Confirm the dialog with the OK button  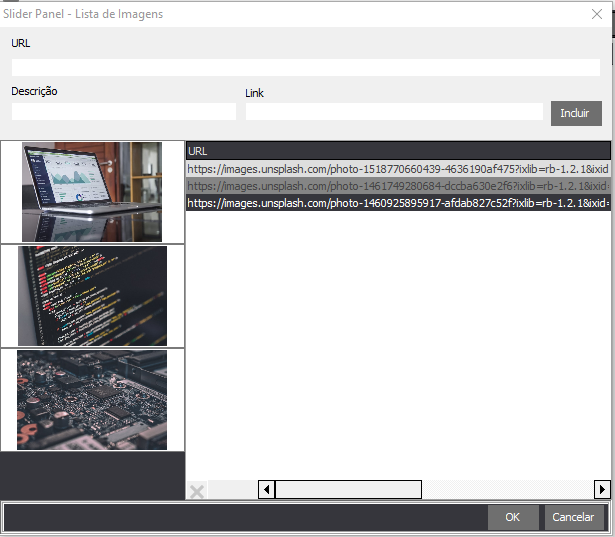click(513, 517)
